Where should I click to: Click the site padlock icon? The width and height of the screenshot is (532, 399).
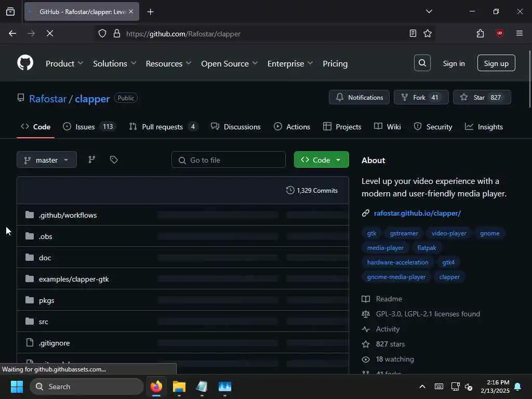[117, 34]
